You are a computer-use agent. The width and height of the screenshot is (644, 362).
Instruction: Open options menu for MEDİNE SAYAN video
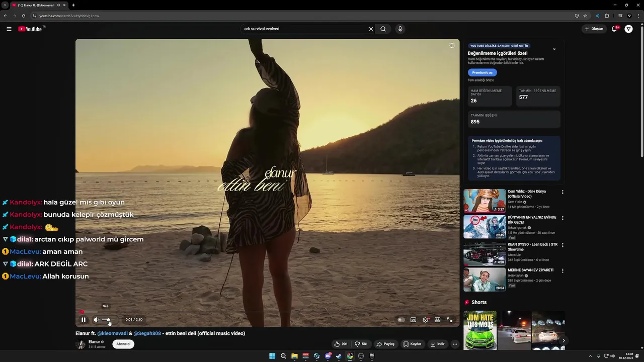pos(562,271)
